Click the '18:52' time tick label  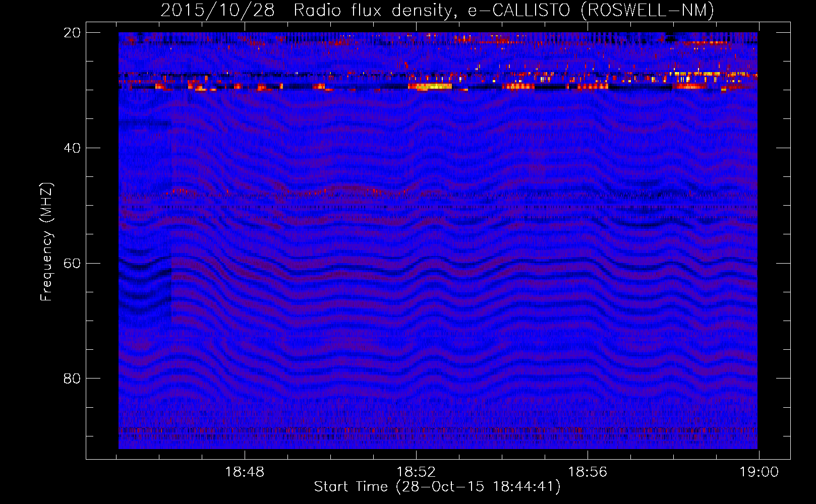coord(416,472)
